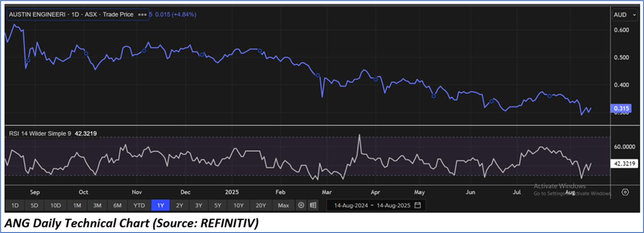Screen dimensions: 644x233
Task: Click the 60.0000 RSI axis label
Action: coord(624,147)
